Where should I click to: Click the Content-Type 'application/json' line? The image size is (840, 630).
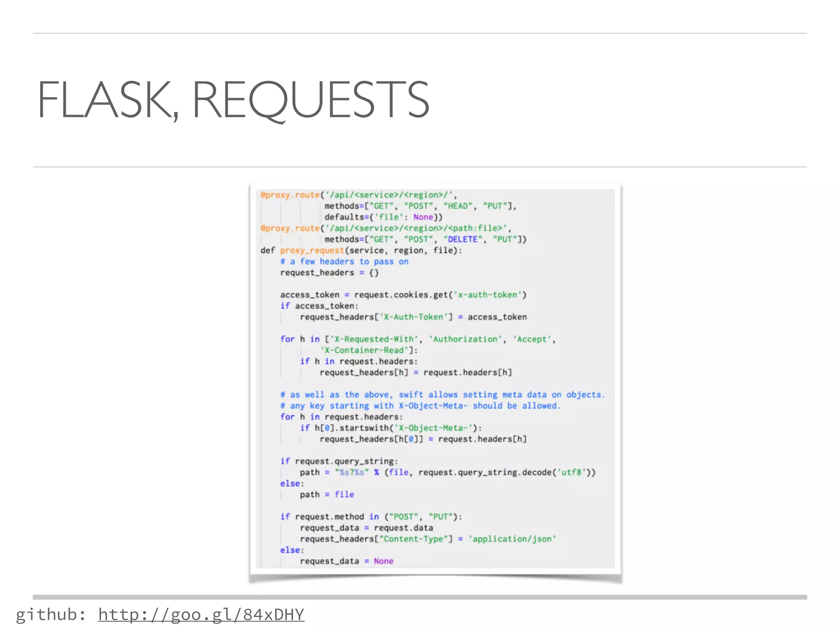428,539
